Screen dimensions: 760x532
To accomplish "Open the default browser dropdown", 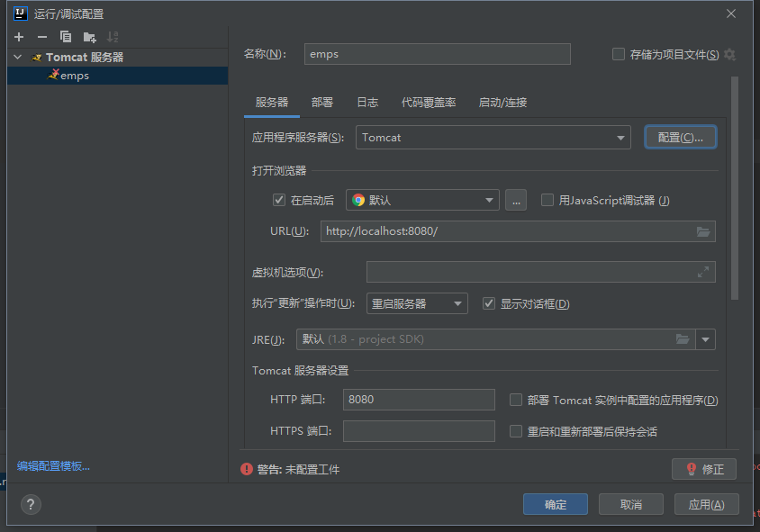I will (422, 200).
